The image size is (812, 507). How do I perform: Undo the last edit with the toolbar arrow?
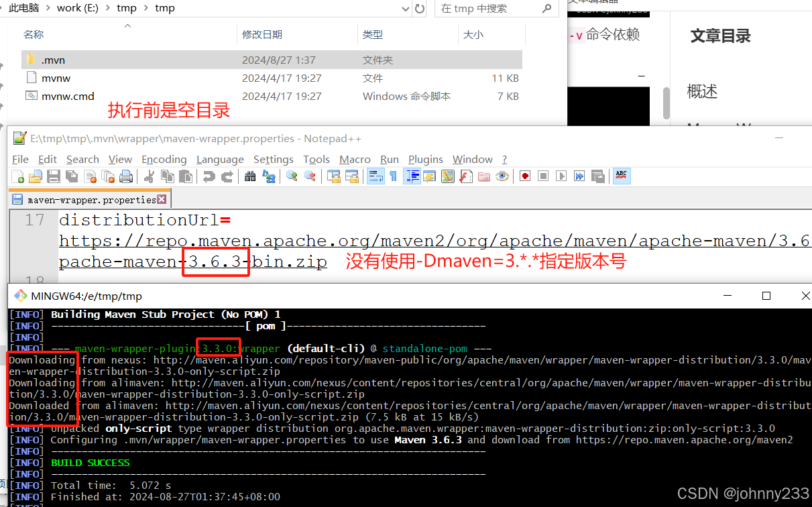click(x=210, y=176)
